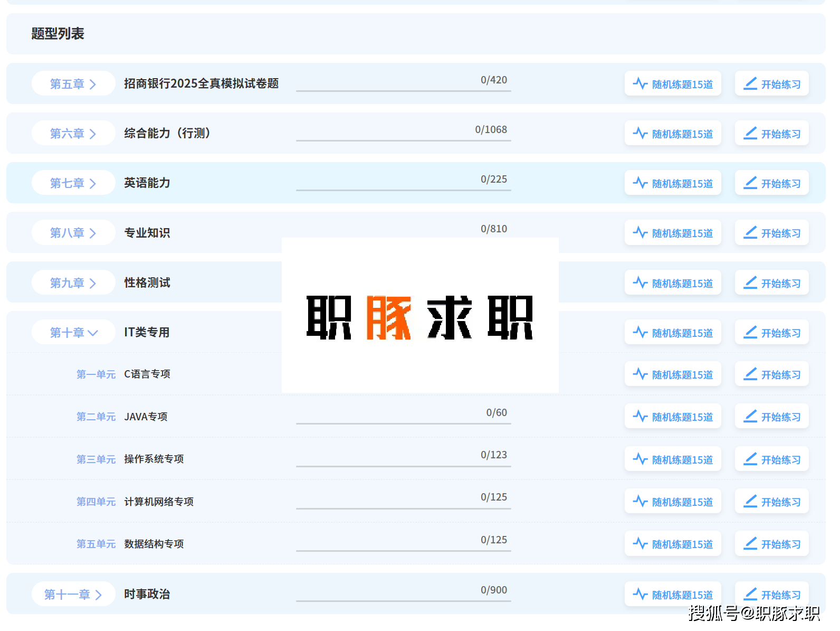
Task: Expand chapter 第十一章 时事政治
Action: (x=73, y=595)
